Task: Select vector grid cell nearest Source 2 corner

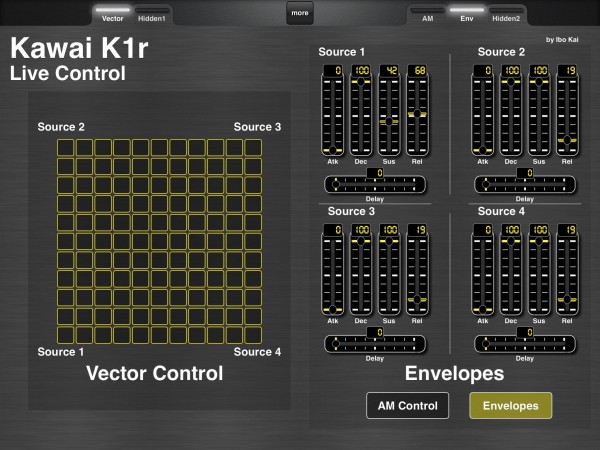Action: [65, 148]
